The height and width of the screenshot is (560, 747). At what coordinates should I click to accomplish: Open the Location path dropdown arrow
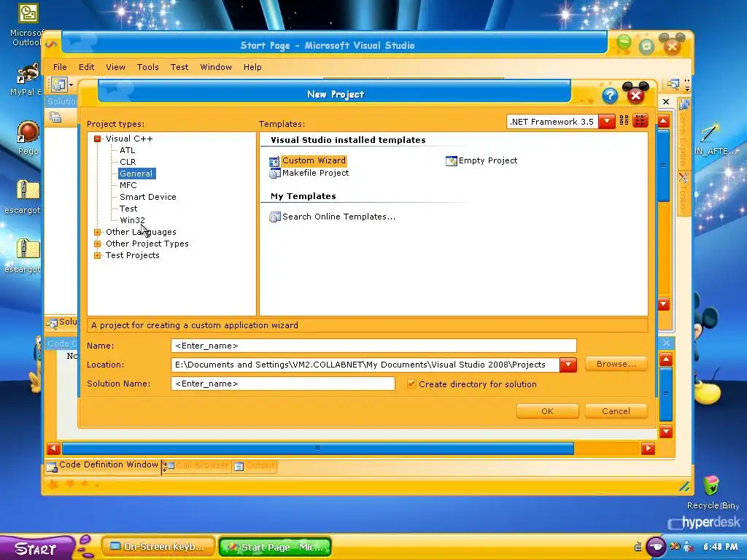click(x=568, y=365)
